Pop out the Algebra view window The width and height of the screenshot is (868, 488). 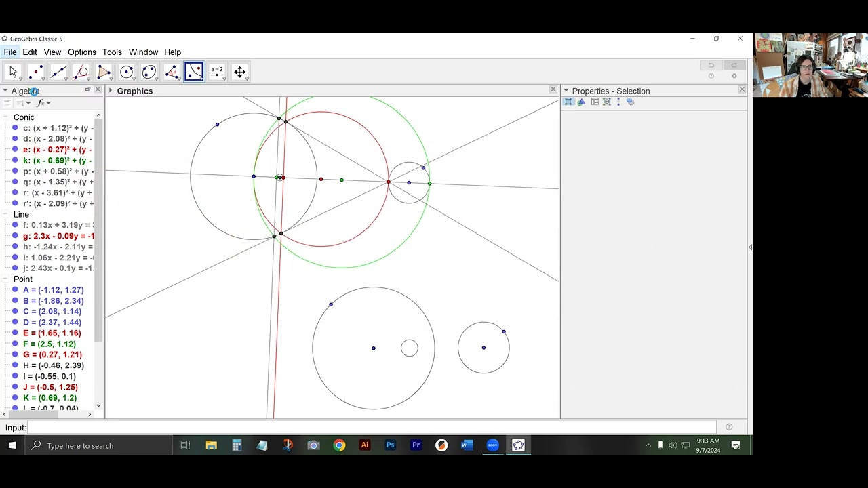point(87,89)
